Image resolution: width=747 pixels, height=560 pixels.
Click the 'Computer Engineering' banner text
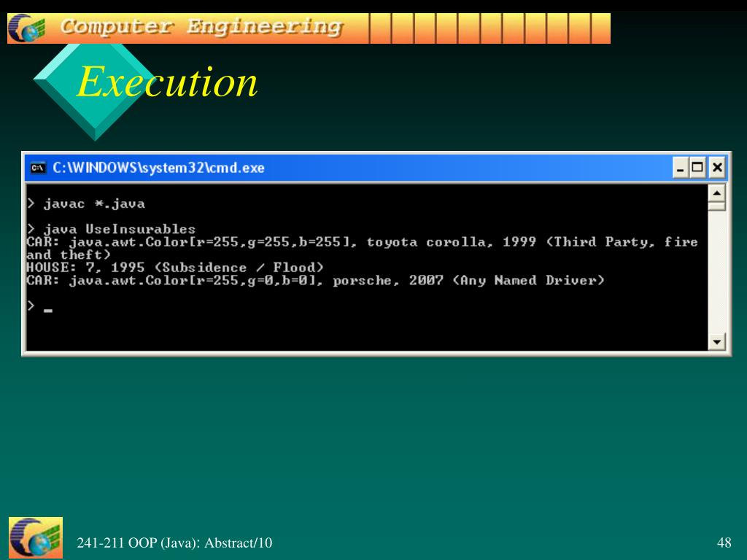[201, 27]
